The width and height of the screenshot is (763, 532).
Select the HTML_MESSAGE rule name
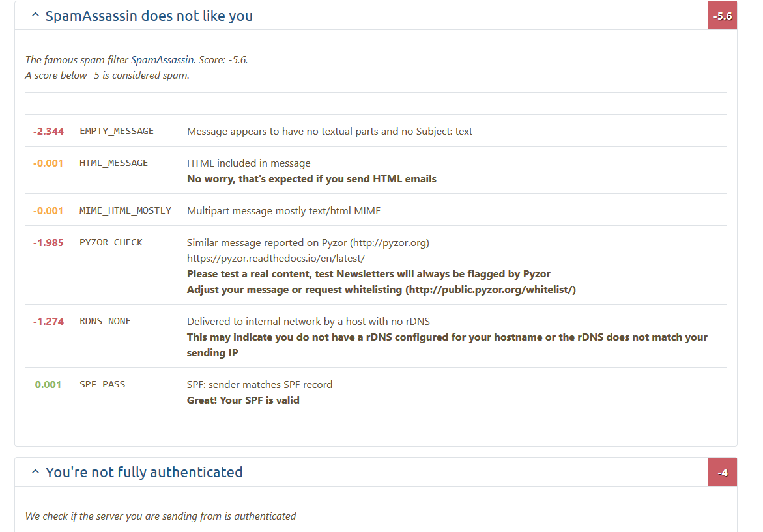tap(113, 163)
